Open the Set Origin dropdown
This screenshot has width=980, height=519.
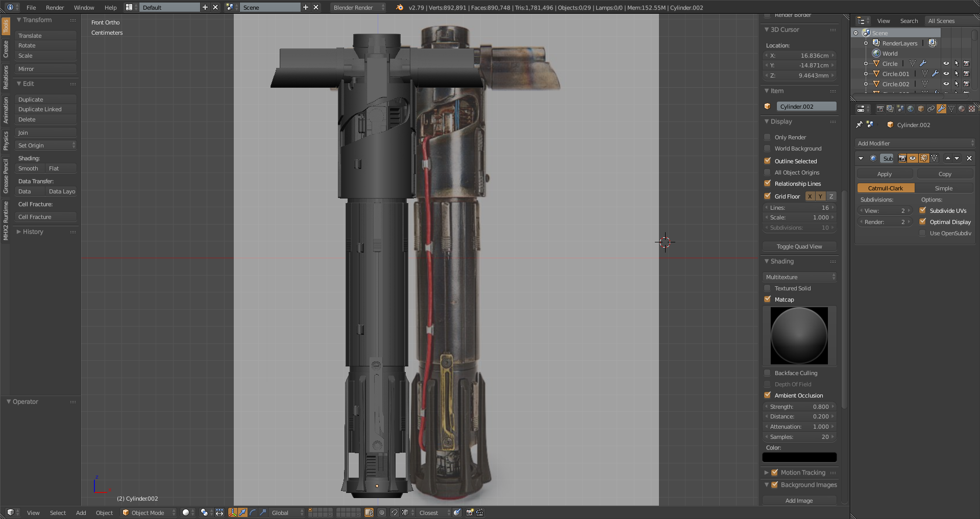tap(46, 145)
